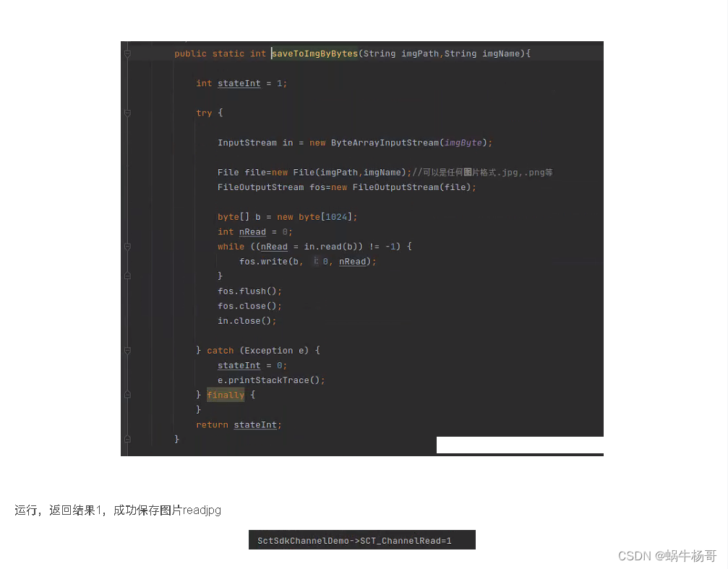Viewport: 728px width, 569px height.
Task: Click the highlighted 'finally' keyword
Action: [x=226, y=395]
